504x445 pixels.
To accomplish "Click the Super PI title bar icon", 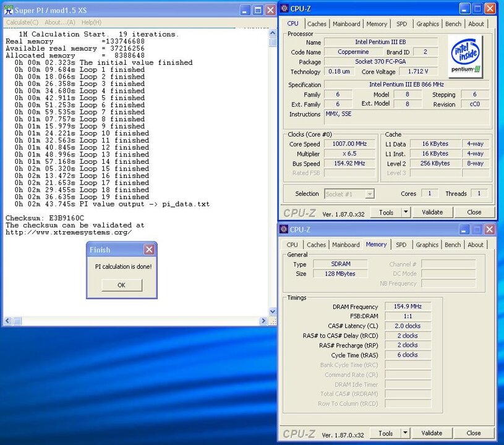I will tap(9, 10).
